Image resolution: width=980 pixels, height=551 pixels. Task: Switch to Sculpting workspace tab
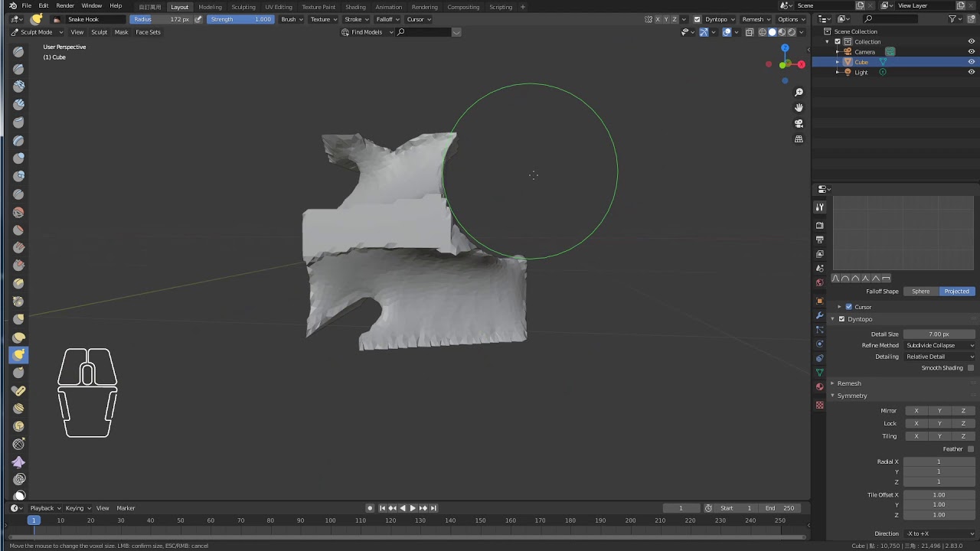click(x=243, y=7)
